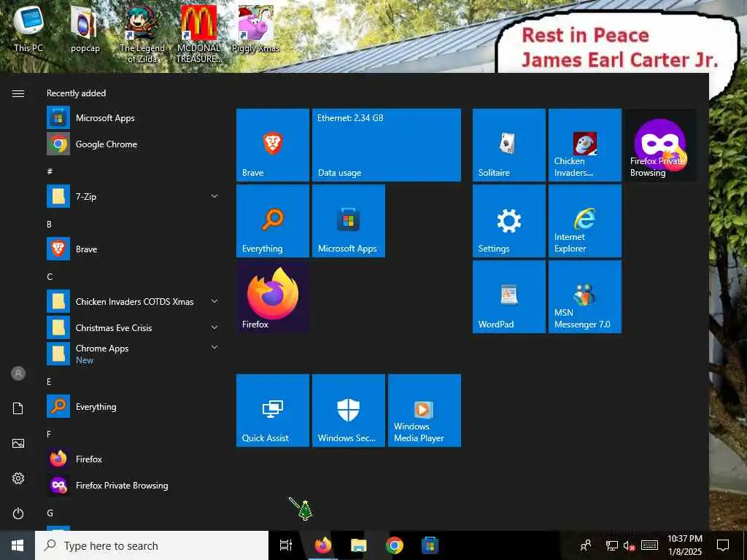
Task: Open the clock showing 10:37 PM
Action: coord(684,545)
